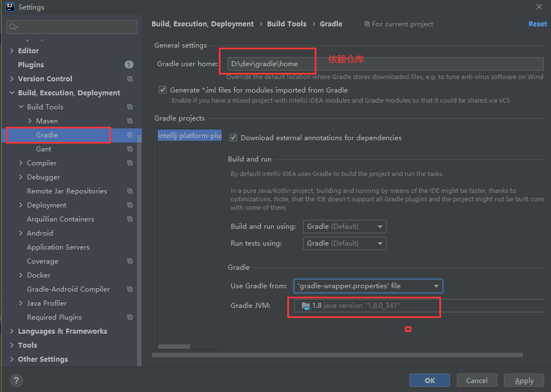Click project-level icon beside Gant
Image resolution: width=551 pixels, height=392 pixels.
[130, 149]
